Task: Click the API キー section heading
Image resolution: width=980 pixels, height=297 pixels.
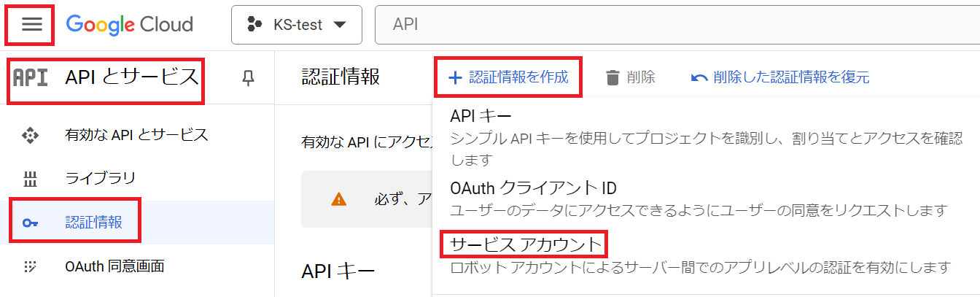Action: coord(338,271)
